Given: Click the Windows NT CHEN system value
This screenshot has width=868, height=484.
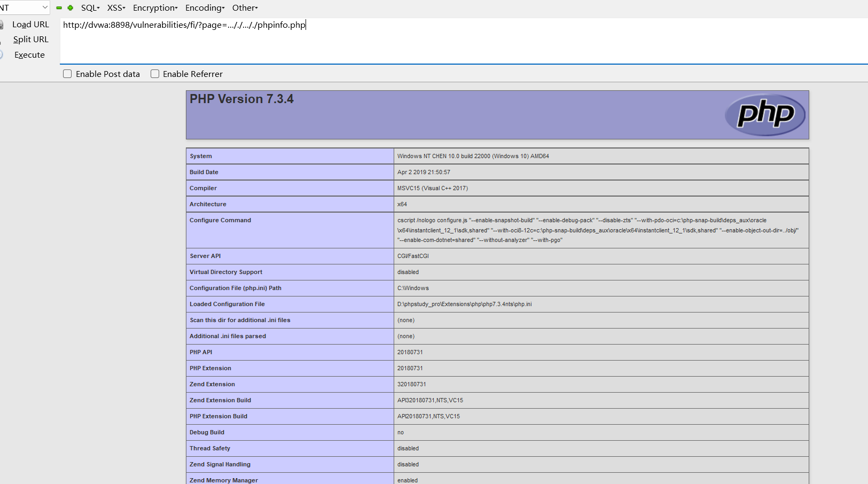Looking at the screenshot, I should [x=473, y=156].
